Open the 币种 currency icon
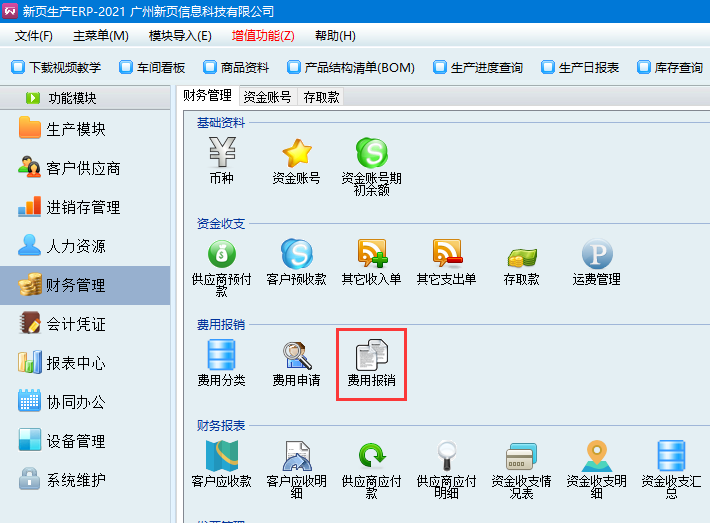Viewport: 710px width, 523px height. (x=222, y=154)
